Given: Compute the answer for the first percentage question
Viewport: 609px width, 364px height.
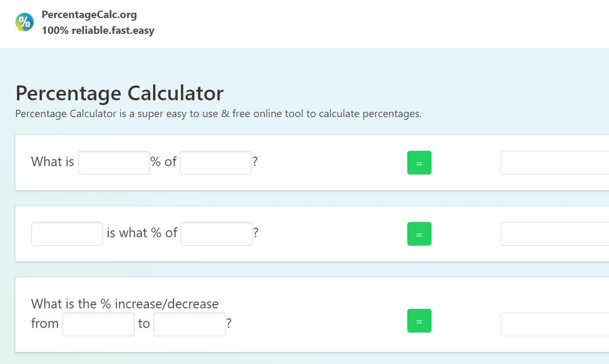Looking at the screenshot, I should (419, 162).
